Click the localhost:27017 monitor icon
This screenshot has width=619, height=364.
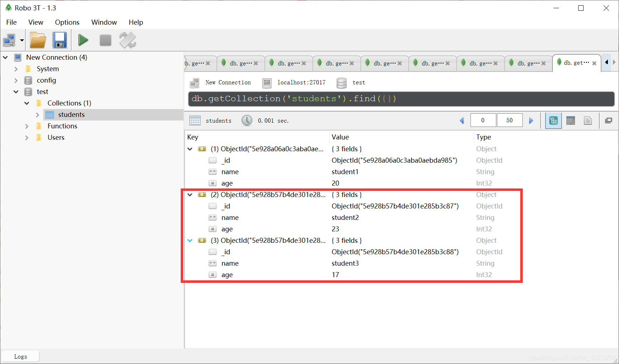(x=267, y=83)
